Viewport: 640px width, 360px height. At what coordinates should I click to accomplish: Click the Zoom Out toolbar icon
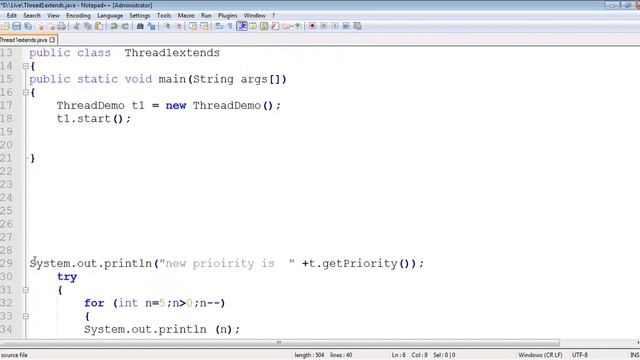(178, 26)
